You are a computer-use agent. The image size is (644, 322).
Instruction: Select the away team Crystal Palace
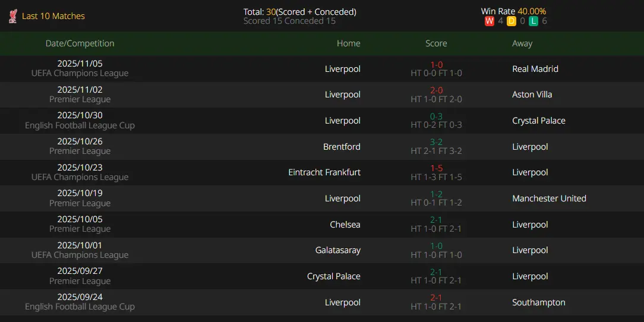(538, 121)
